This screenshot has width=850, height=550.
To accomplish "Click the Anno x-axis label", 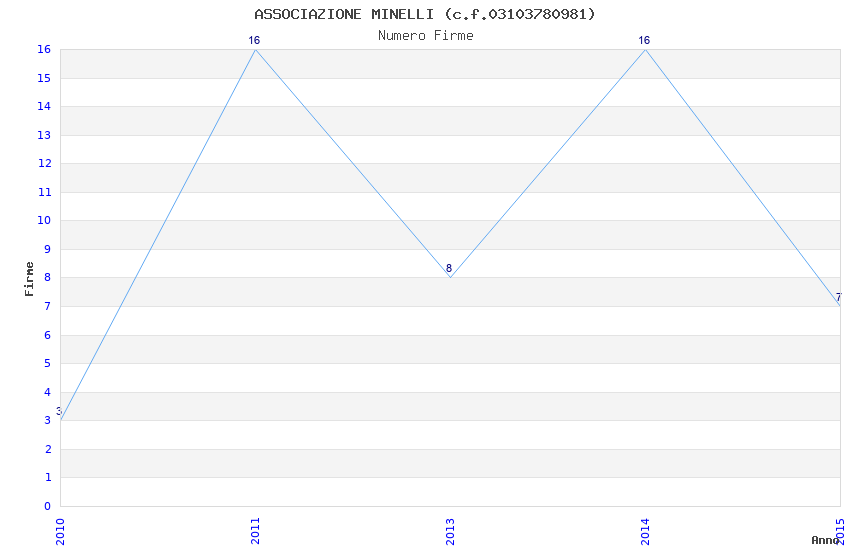I will click(825, 540).
